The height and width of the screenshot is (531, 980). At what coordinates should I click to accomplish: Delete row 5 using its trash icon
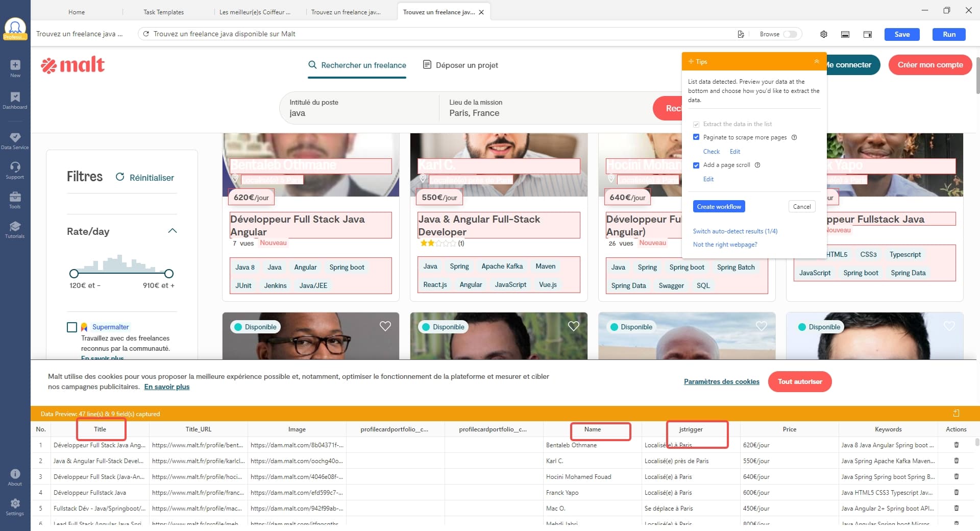957,508
